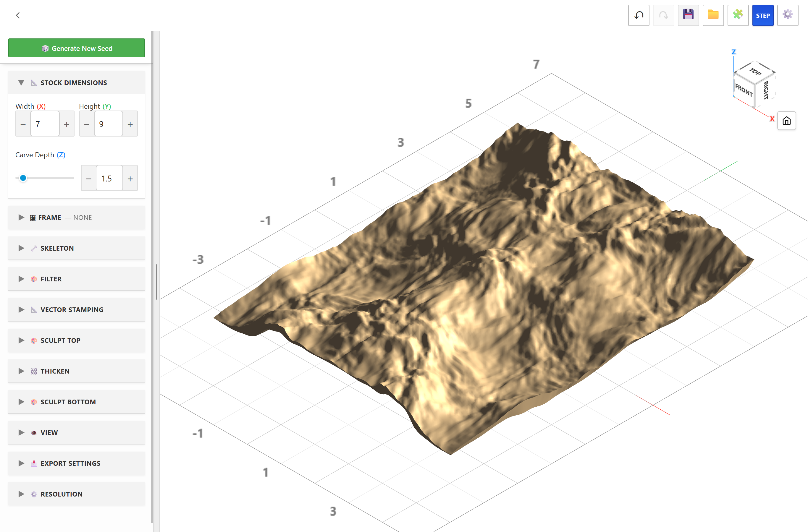Click the Width (X) input field
Viewport: 808px width, 532px height.
coord(45,124)
